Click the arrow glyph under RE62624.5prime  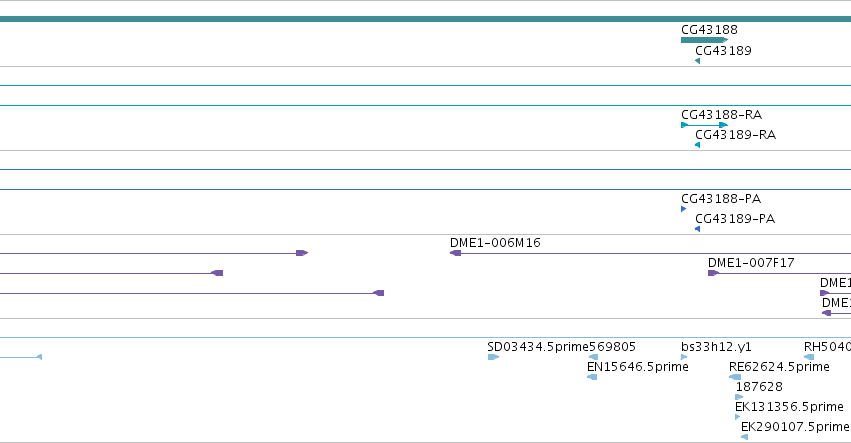(735, 377)
